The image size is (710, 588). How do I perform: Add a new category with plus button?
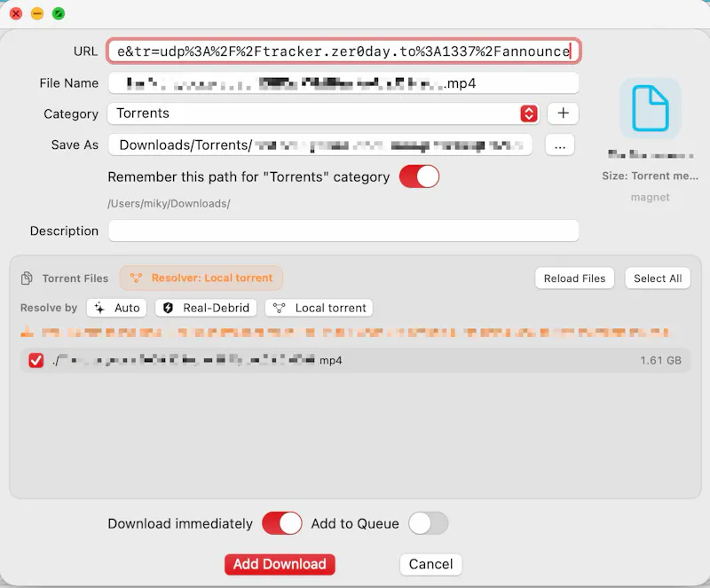pos(563,114)
